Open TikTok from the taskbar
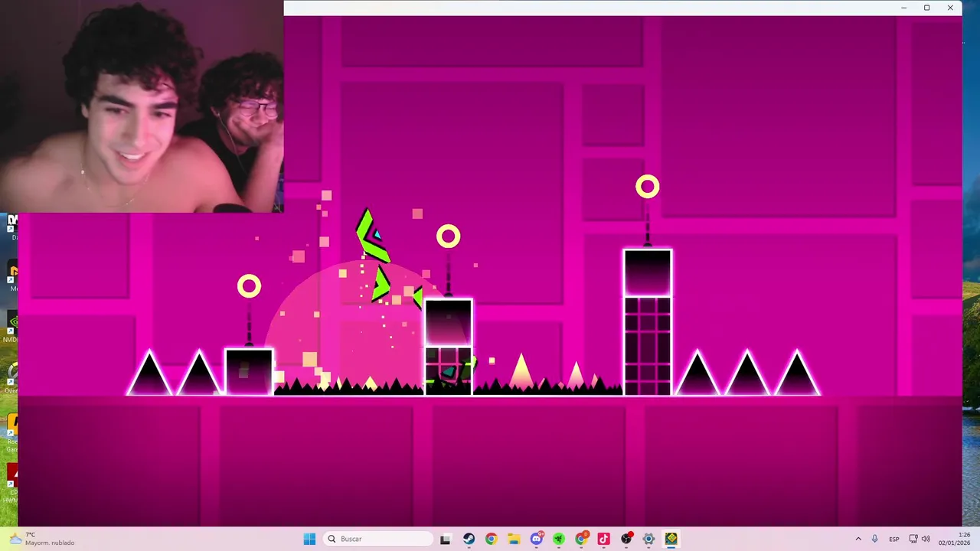Image resolution: width=980 pixels, height=551 pixels. (x=604, y=539)
